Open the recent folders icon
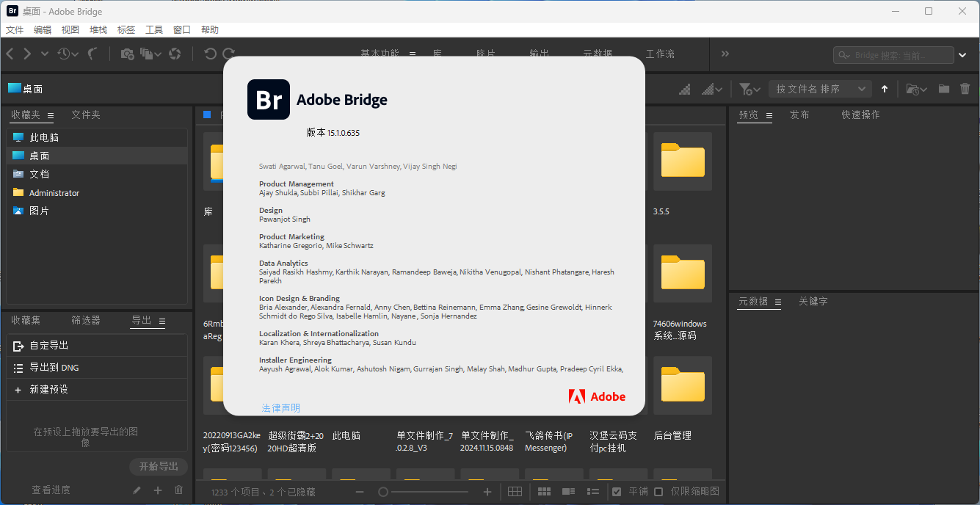980x505 pixels. pyautogui.click(x=916, y=89)
